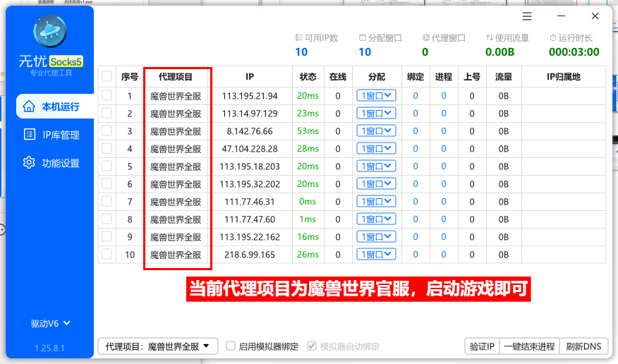618x364 pixels.
Task: Toggle 模拟器自动绑定 checkbox
Action: coord(312,346)
